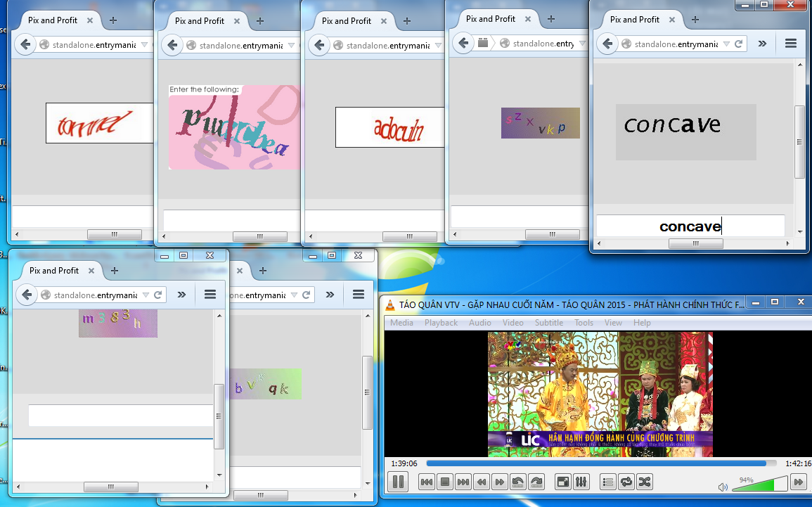Skip to previous media in VLC
The image size is (812, 507).
pos(426,482)
